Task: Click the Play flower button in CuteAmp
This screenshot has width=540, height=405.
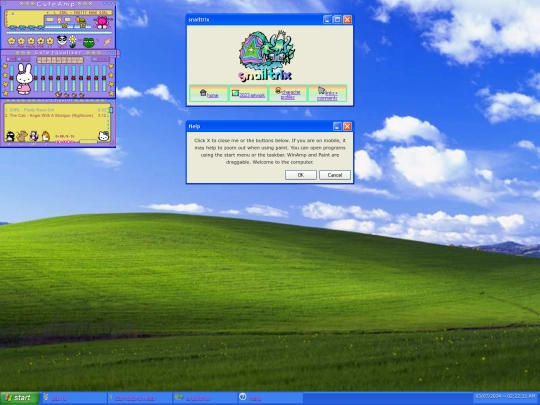Action: [21, 41]
